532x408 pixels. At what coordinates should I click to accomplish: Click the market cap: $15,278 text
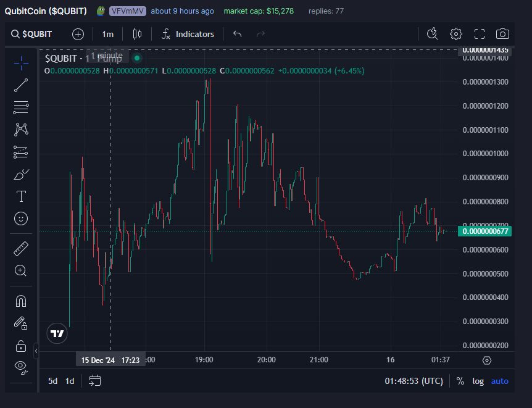(x=259, y=11)
